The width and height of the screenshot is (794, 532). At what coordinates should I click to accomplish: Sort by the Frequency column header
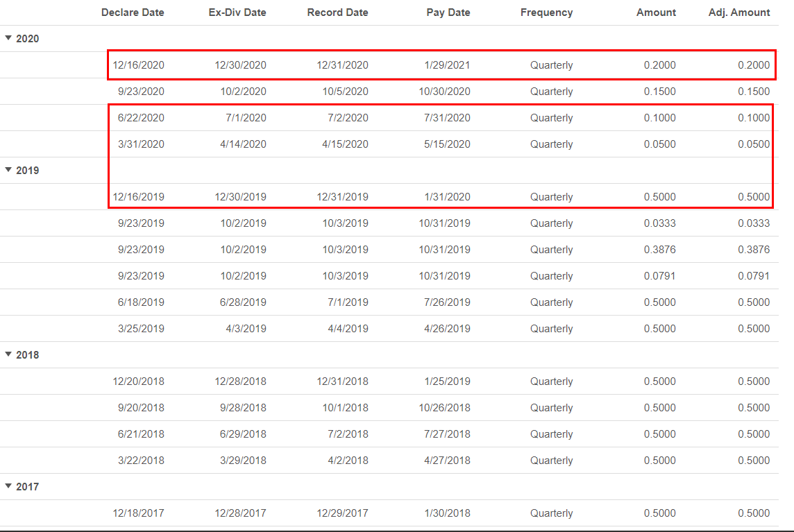[x=546, y=12]
